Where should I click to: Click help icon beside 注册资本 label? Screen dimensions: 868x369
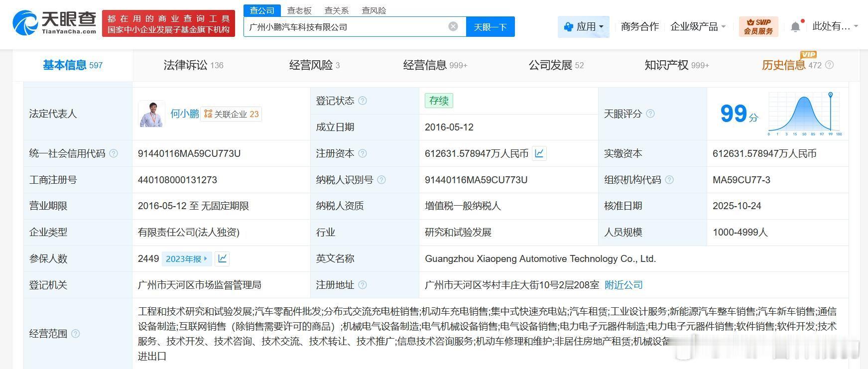click(363, 153)
